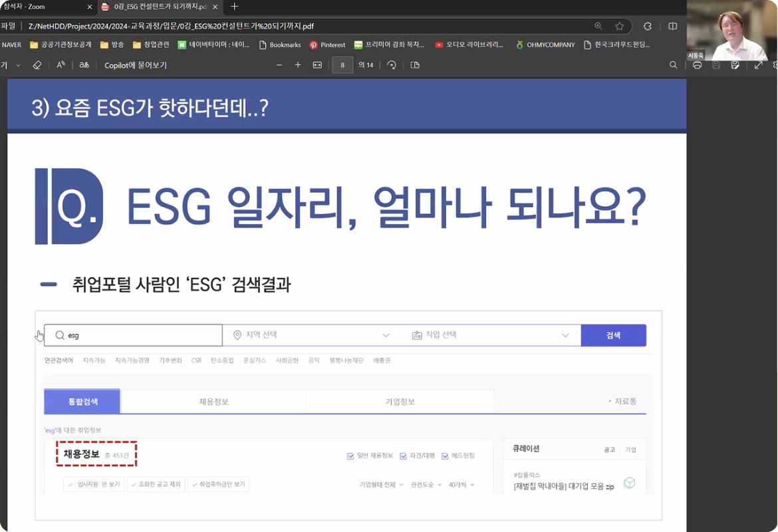
Task: Open the Pinterest bookmark
Action: pyautogui.click(x=327, y=45)
